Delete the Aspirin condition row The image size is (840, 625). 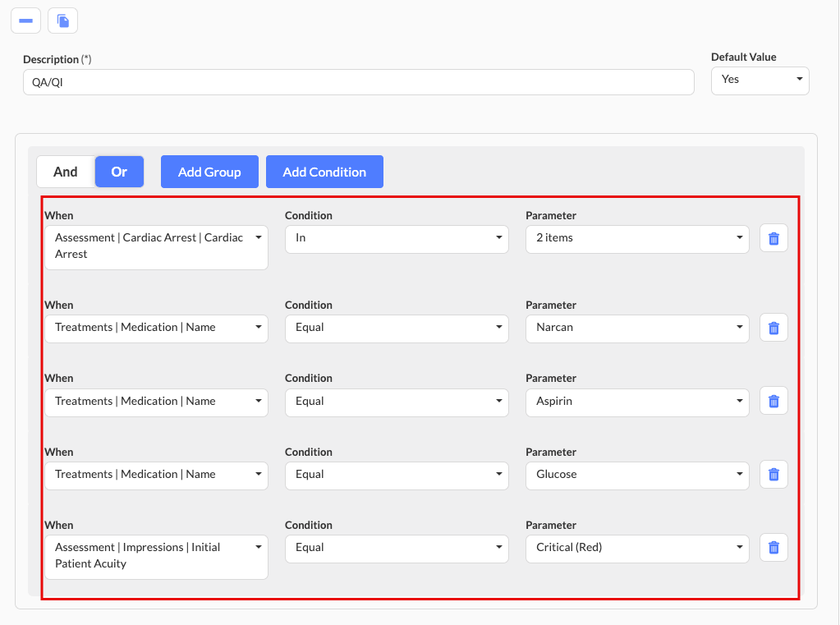[773, 401]
